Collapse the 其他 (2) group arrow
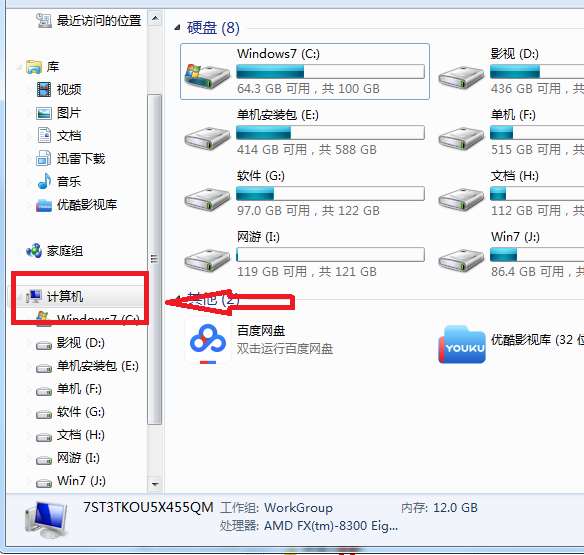This screenshot has width=584, height=555. [178, 298]
